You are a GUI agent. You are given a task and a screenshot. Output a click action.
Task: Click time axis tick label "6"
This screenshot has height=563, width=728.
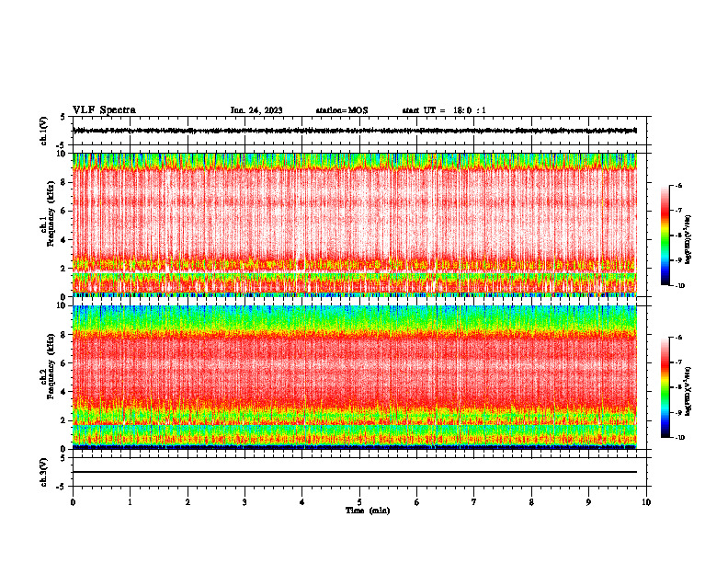417,502
